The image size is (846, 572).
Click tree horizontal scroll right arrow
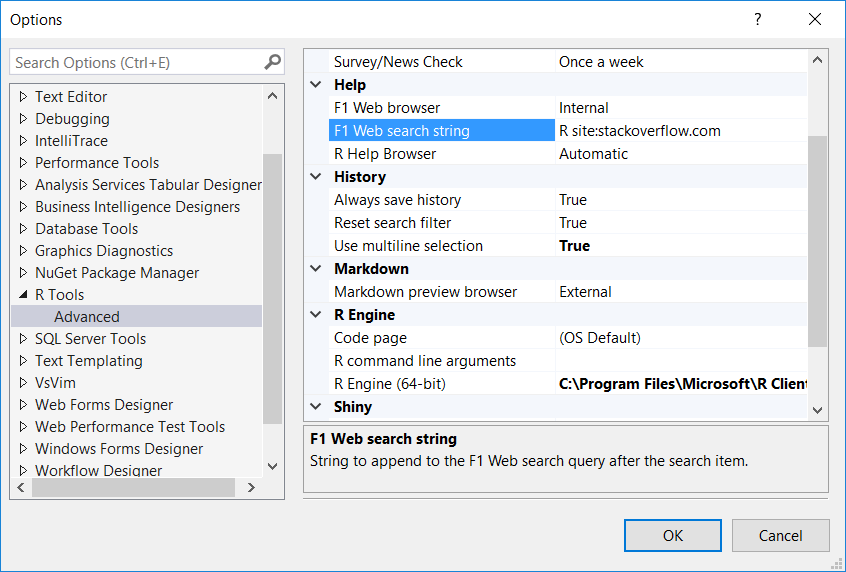pyautogui.click(x=251, y=487)
